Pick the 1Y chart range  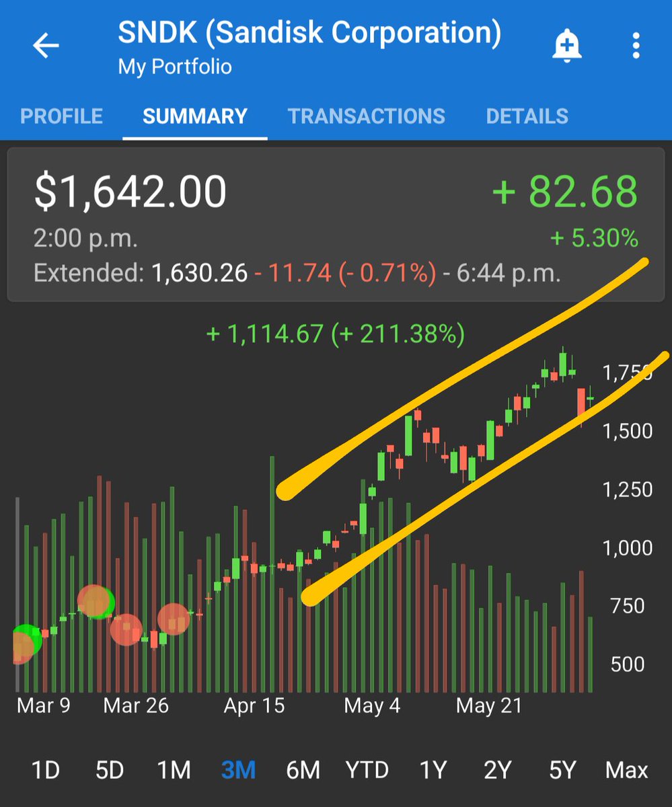pyautogui.click(x=433, y=770)
